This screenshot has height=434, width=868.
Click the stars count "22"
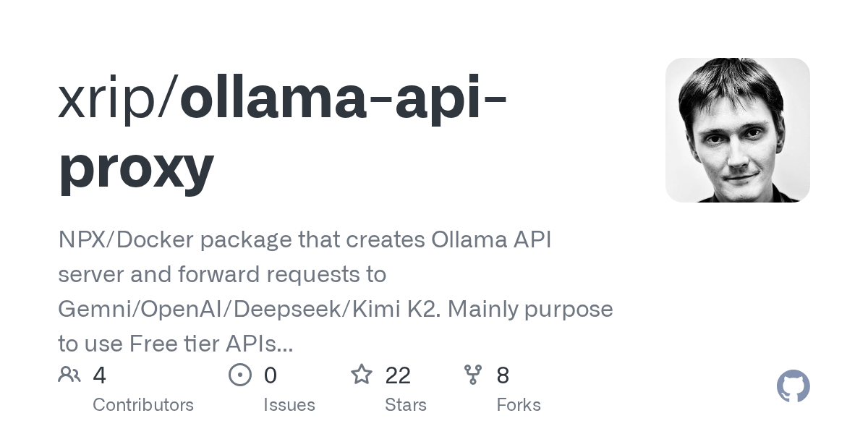coord(398,375)
